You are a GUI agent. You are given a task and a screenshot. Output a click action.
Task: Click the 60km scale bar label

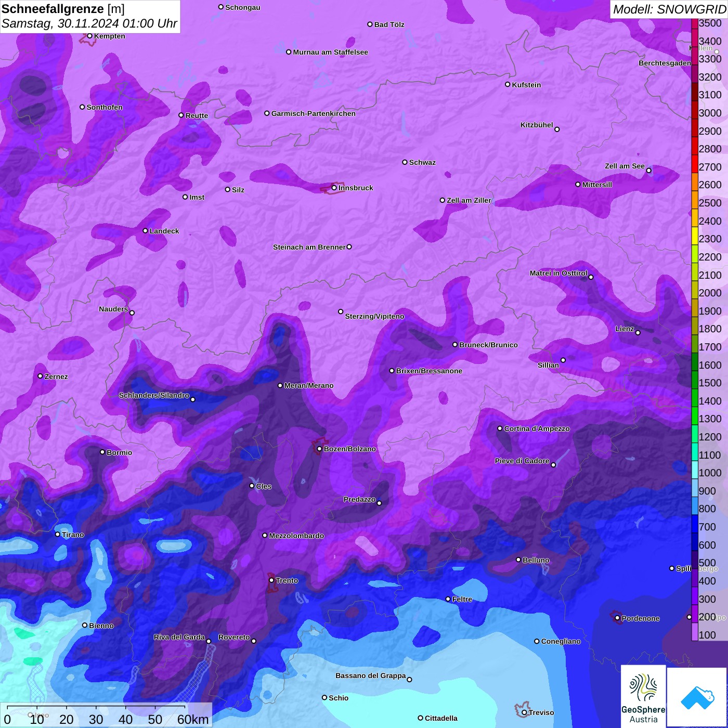193,719
